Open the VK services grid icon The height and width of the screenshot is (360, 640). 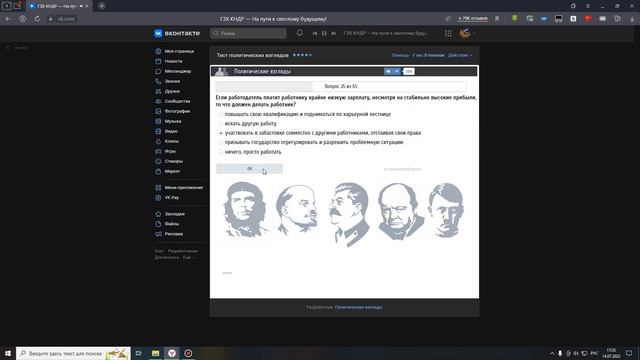click(448, 33)
